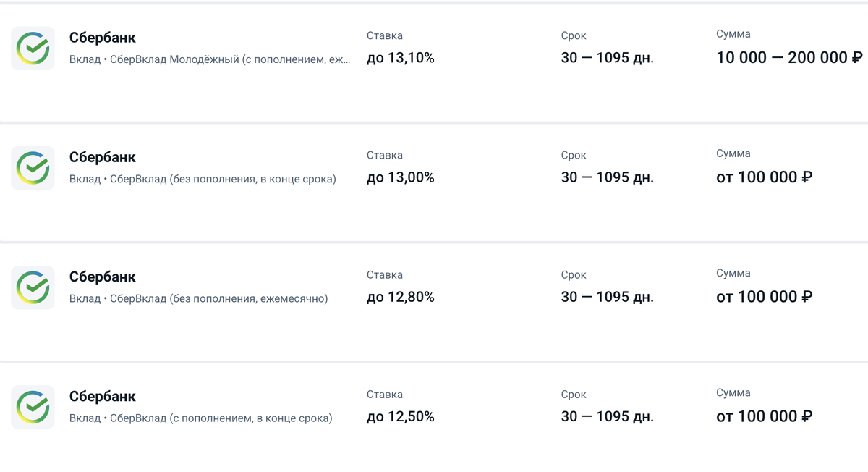The height and width of the screenshot is (472, 868).
Task: Click the sum от 100 000 ₽ in the 12,80% row
Action: tap(764, 297)
